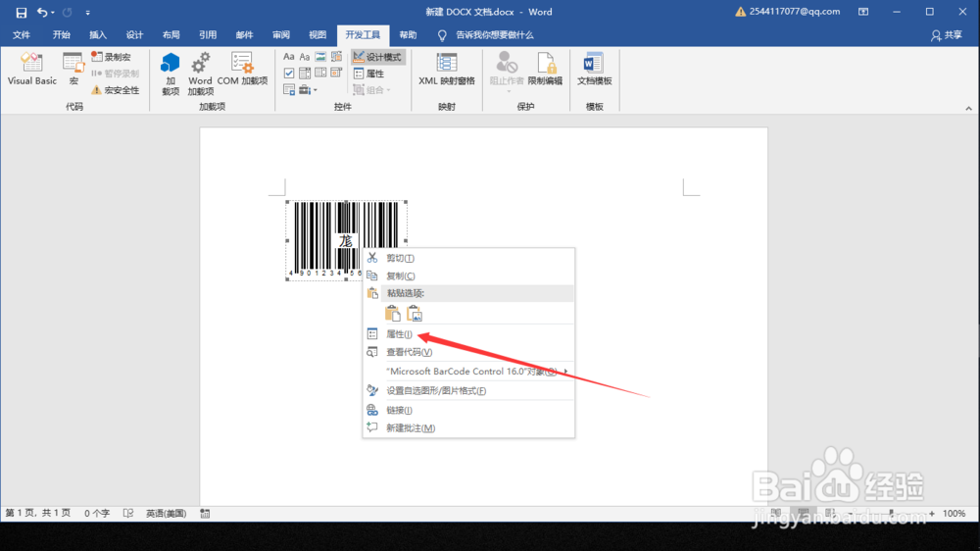Expand Microsoft BarCode Control 16.0 对象 submenu
Screen dimensions: 980x551
tap(468, 372)
